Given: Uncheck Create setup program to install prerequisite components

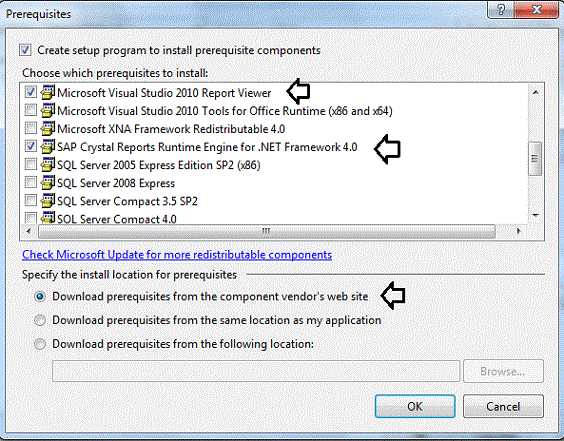Looking at the screenshot, I should pos(25,50).
